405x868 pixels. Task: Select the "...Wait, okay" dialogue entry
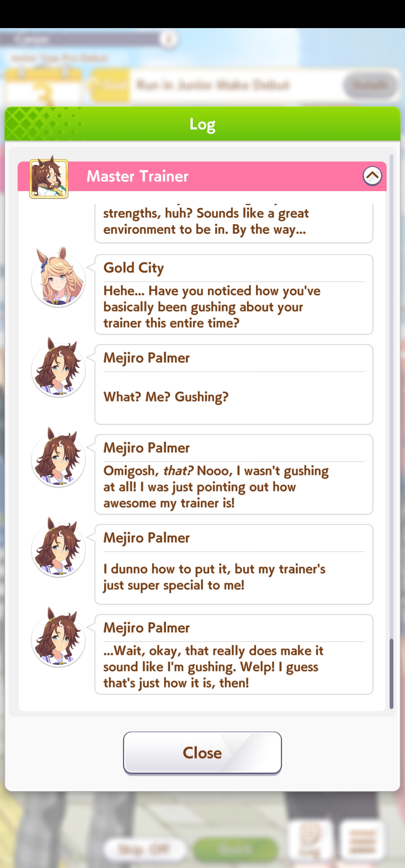click(x=234, y=654)
